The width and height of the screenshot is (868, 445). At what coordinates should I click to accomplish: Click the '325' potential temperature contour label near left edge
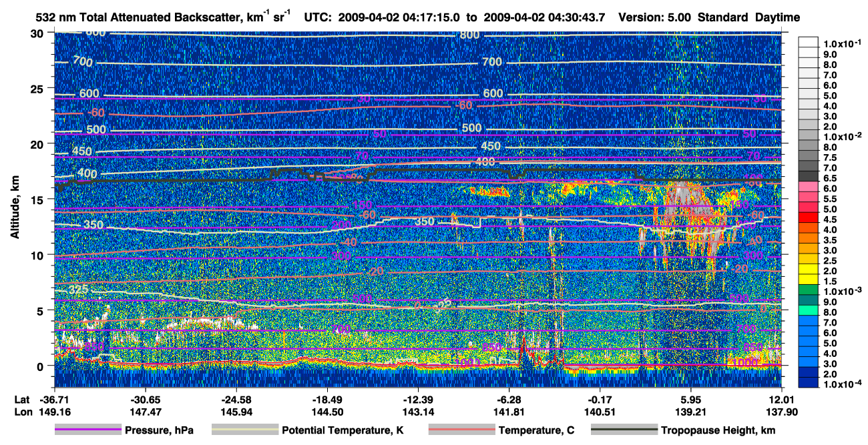[x=79, y=290]
